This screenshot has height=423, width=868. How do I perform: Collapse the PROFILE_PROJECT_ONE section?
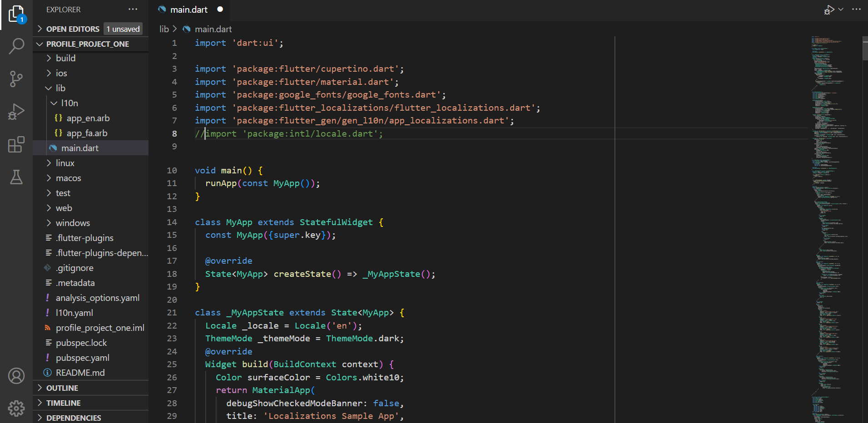coord(90,44)
